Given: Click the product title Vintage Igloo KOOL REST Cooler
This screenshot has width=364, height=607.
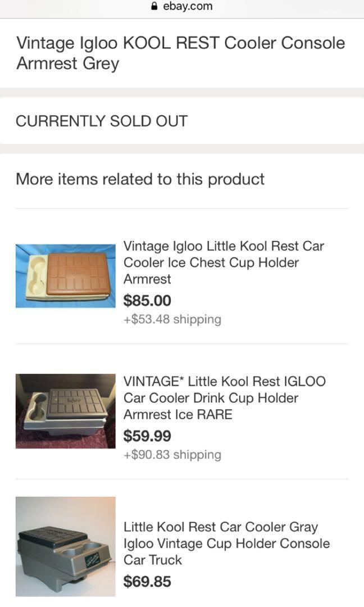Looking at the screenshot, I should pyautogui.click(x=180, y=43).
